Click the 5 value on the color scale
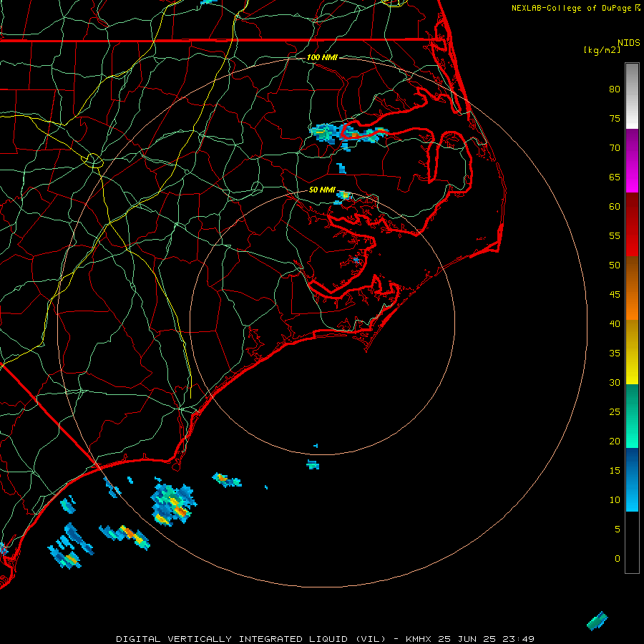The height and width of the screenshot is (644, 644). click(618, 529)
